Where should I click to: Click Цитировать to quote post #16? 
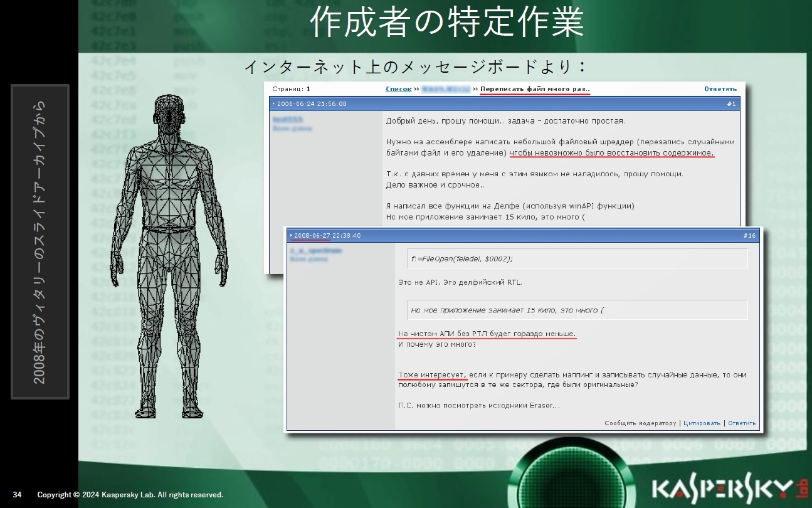[702, 423]
